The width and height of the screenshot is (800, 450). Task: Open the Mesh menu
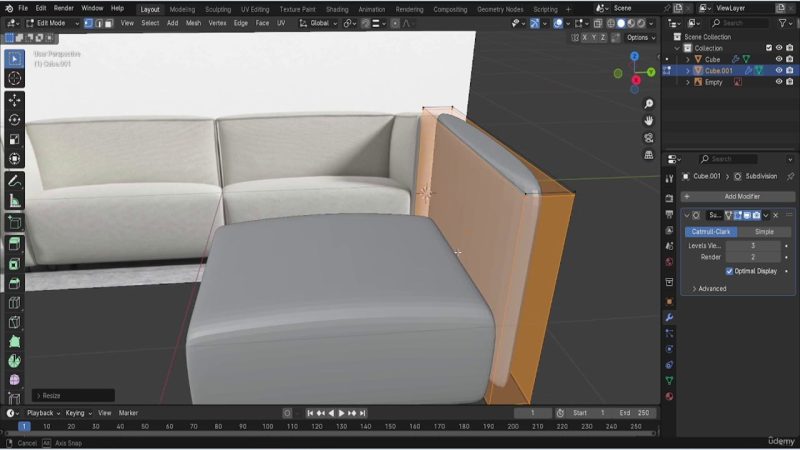194,23
